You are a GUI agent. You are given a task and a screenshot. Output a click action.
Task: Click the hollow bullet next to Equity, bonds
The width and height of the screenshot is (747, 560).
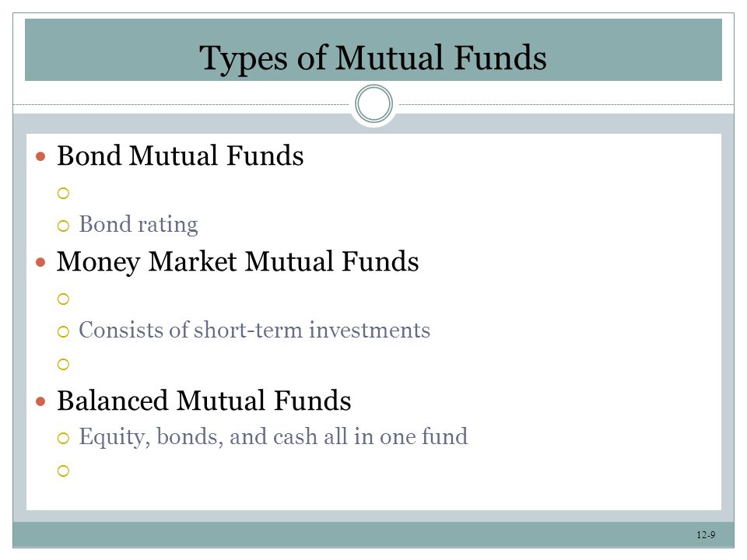63,438
